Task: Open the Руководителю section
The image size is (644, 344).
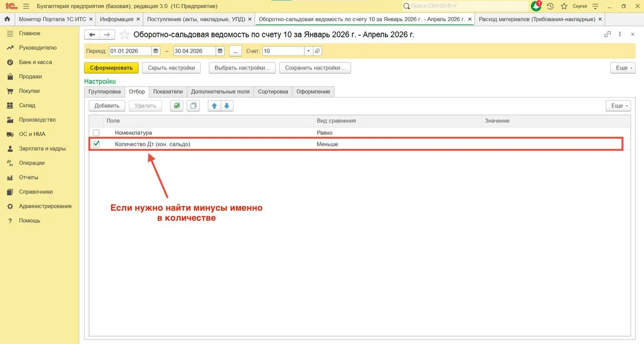Action: 38,48
